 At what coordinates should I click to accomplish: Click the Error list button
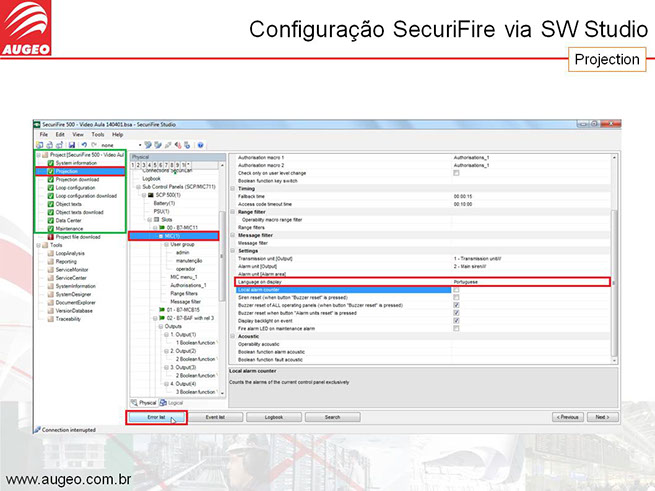[x=157, y=416]
